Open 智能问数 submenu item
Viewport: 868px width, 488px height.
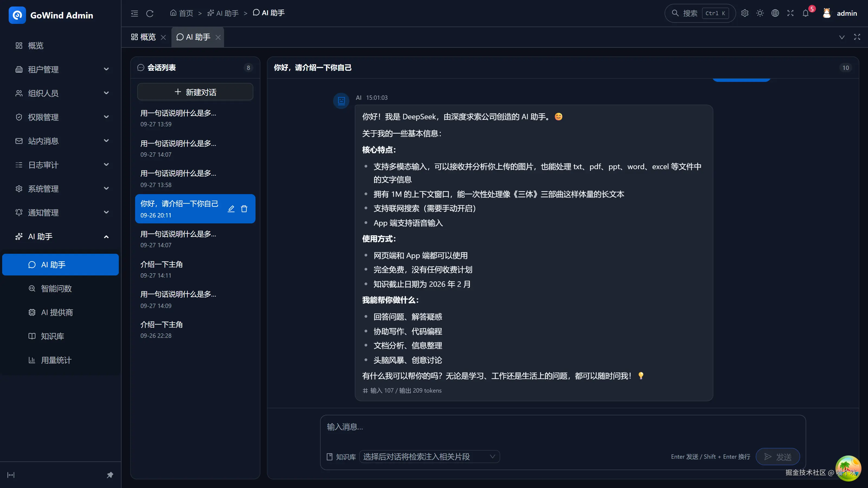point(61,289)
